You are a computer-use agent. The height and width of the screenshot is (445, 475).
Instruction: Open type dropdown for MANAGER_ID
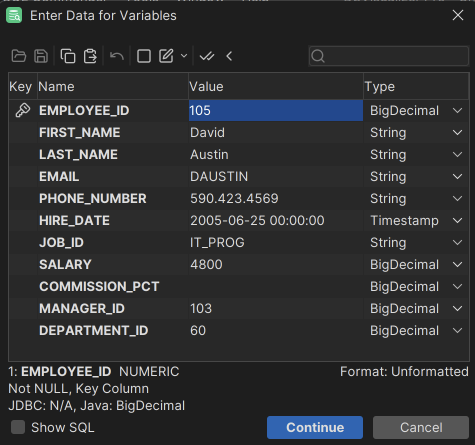[x=458, y=308]
